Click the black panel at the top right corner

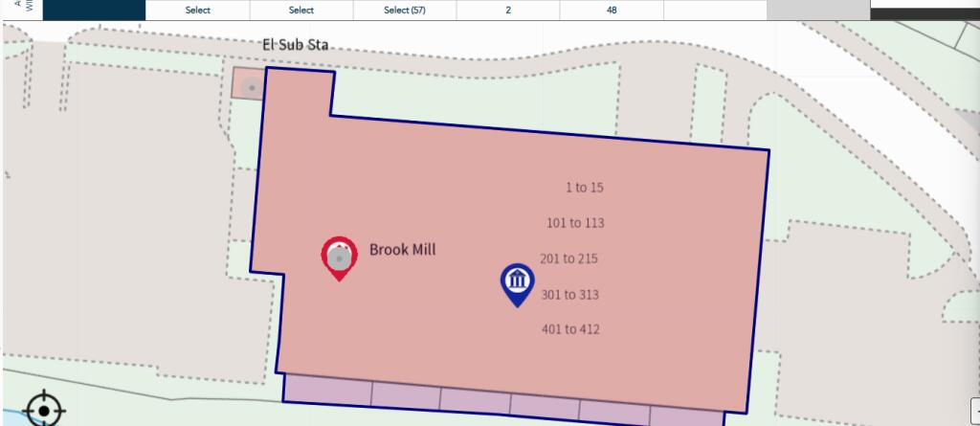924,10
